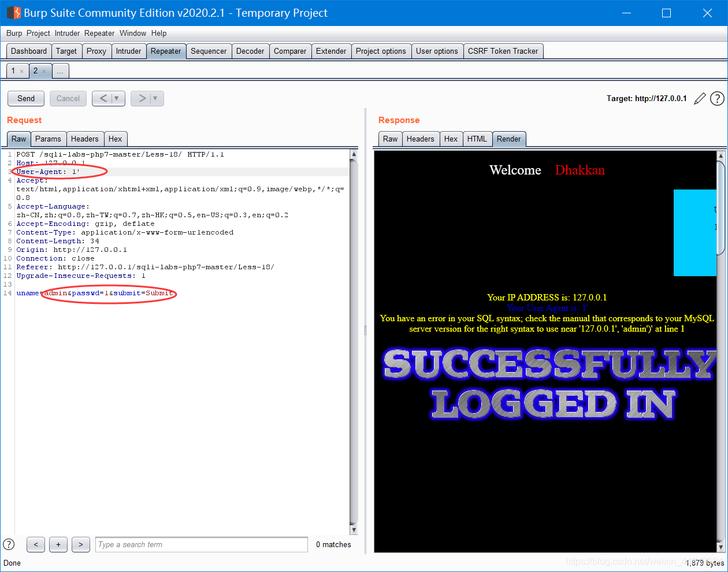Open the Repeater menu

99,33
